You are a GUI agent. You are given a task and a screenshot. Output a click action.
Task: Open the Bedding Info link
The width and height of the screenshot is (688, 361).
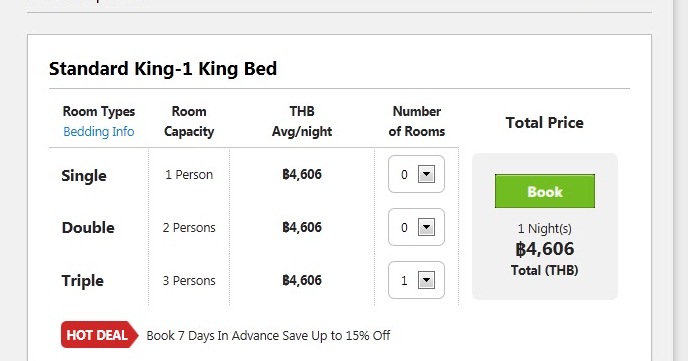coord(99,132)
